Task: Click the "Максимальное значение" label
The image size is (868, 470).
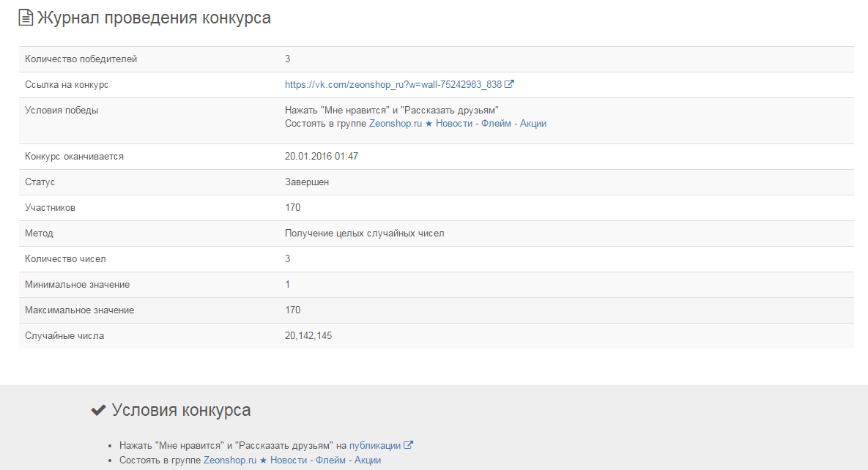Action: 79,310
